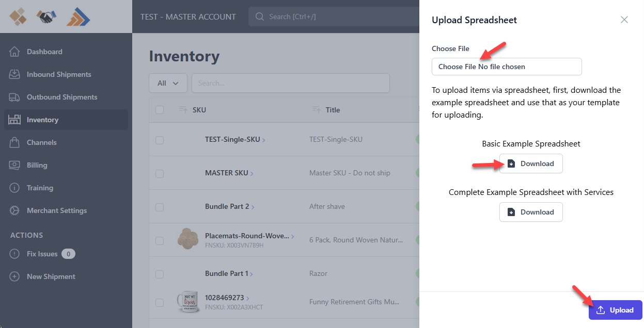Click the inventory Search box

point(290,83)
